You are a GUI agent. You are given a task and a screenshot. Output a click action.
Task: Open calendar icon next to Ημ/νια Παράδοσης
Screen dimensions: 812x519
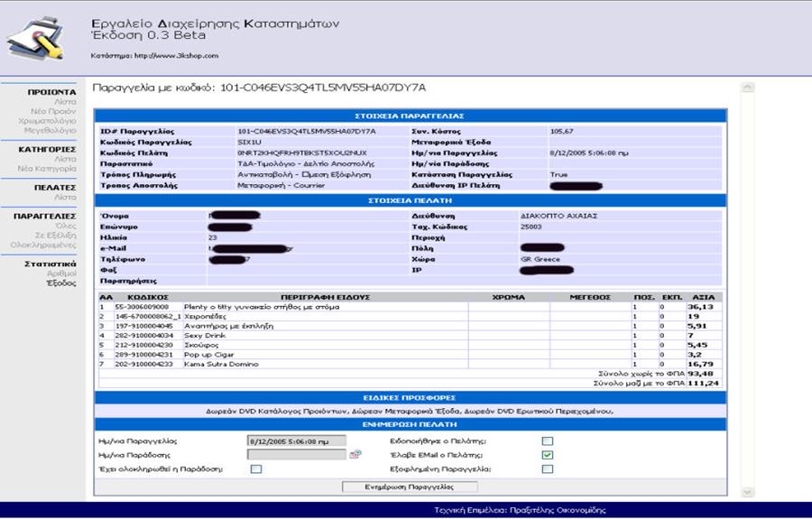pyautogui.click(x=355, y=454)
